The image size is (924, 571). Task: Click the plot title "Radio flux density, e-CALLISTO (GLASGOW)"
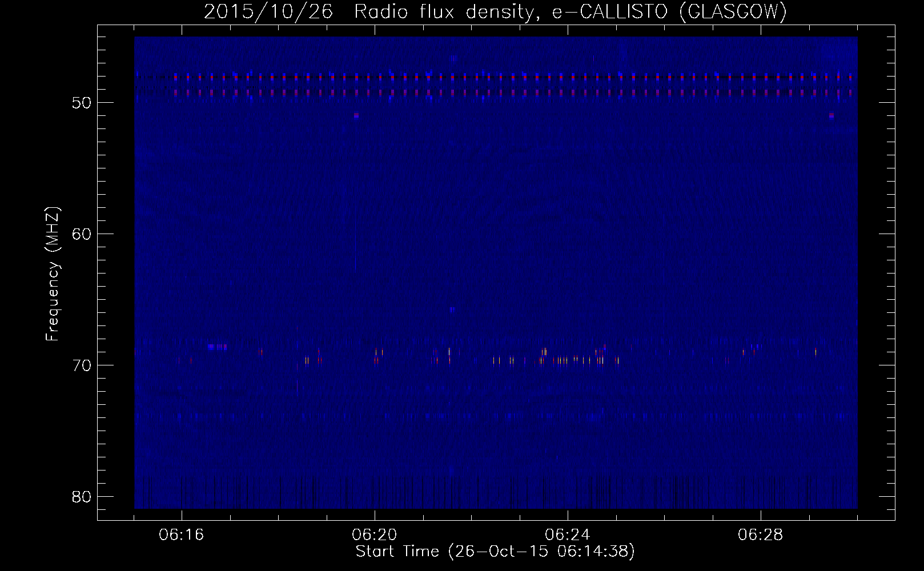coord(570,11)
